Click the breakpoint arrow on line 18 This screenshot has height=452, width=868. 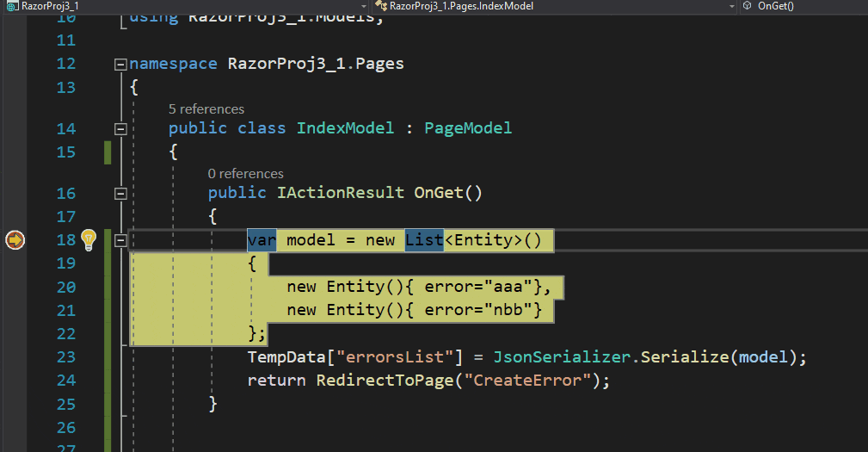(15, 240)
